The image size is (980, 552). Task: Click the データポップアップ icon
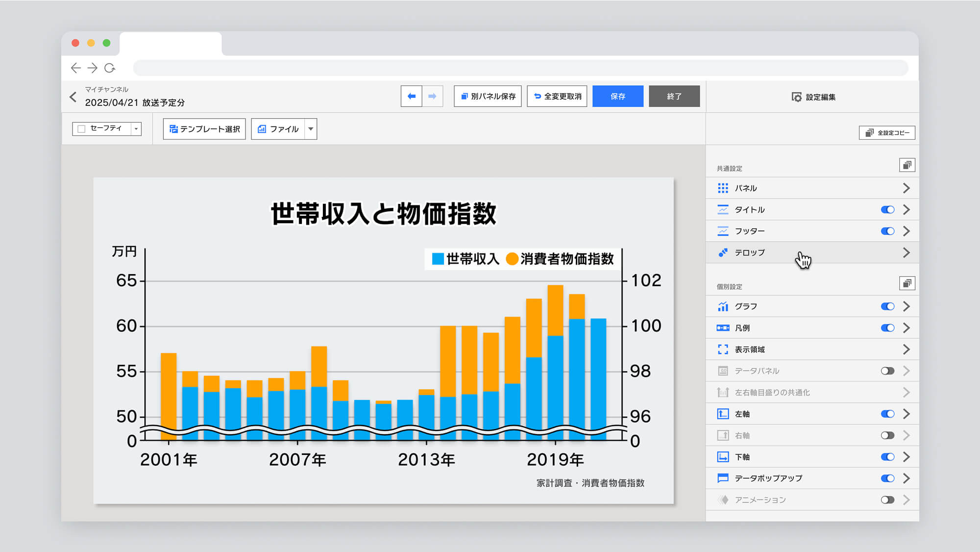(x=723, y=478)
